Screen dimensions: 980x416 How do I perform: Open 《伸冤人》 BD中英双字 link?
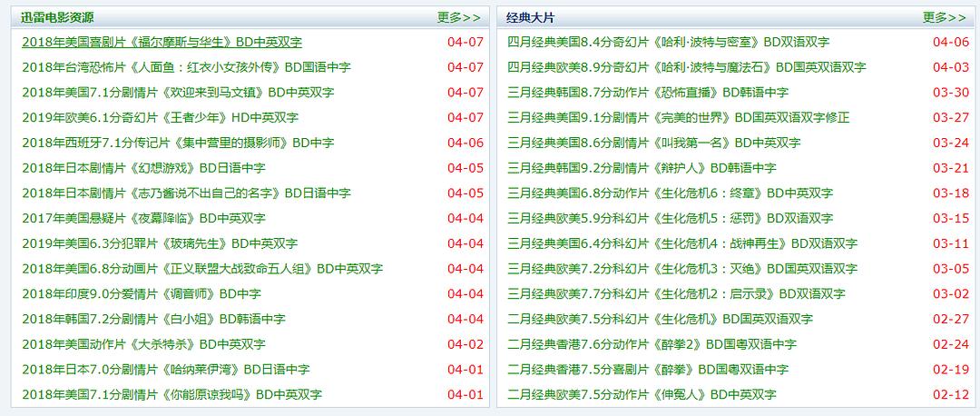[642, 394]
